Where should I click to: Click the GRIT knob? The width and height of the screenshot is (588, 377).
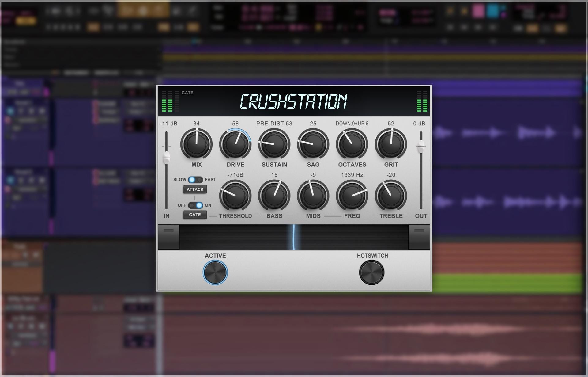click(391, 144)
